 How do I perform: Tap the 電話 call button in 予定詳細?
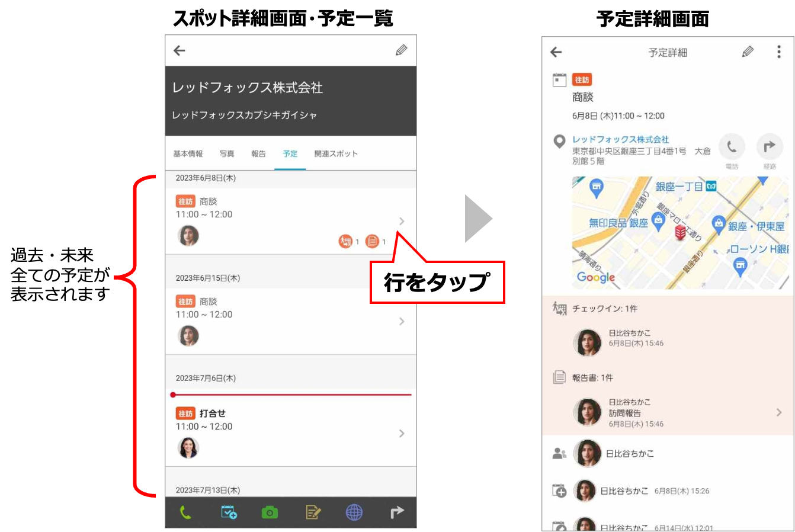[x=732, y=146]
